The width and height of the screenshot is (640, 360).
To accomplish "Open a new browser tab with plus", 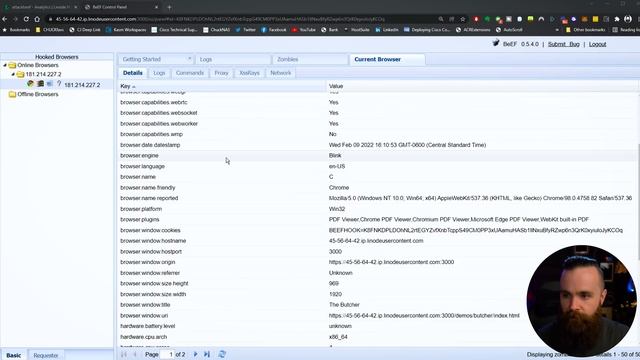I will (x=169, y=7).
